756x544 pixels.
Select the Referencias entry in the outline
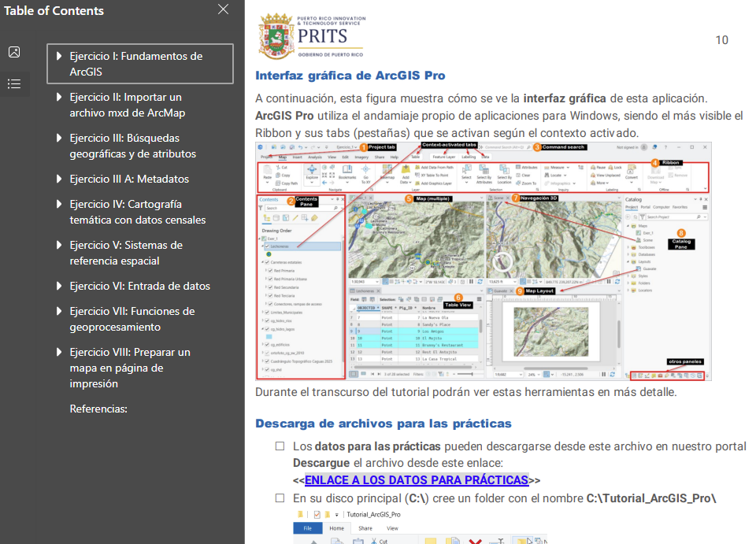pos(98,409)
